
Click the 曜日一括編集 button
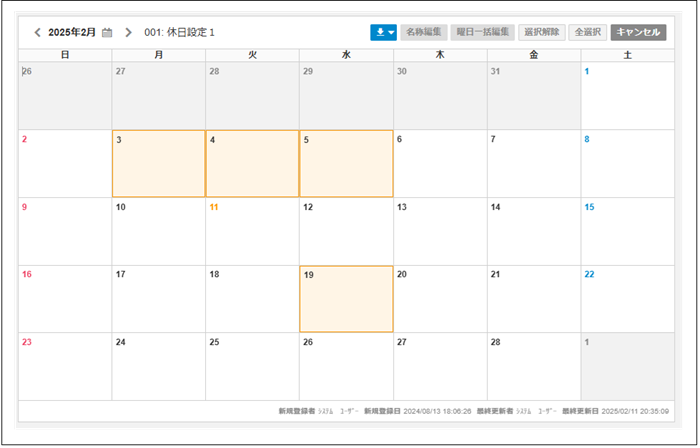(x=483, y=32)
